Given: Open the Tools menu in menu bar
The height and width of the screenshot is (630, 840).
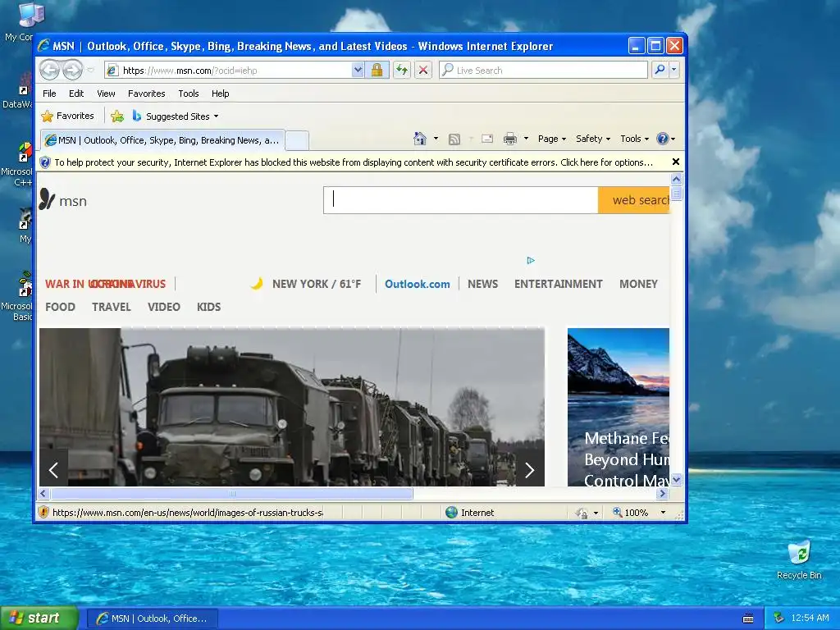Looking at the screenshot, I should pos(189,94).
